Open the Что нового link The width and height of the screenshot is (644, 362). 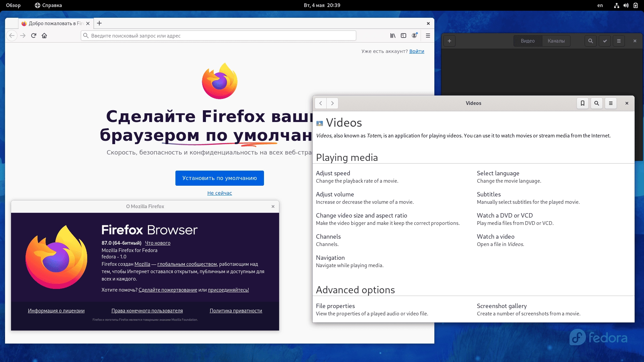[158, 243]
